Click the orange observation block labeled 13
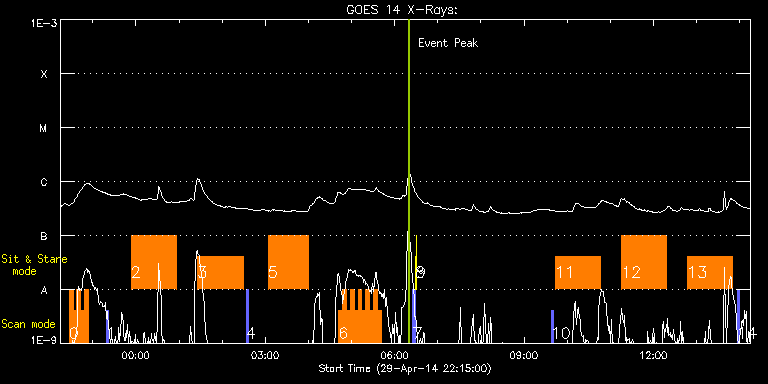Image resolution: width=768 pixels, height=384 pixels. 710,272
